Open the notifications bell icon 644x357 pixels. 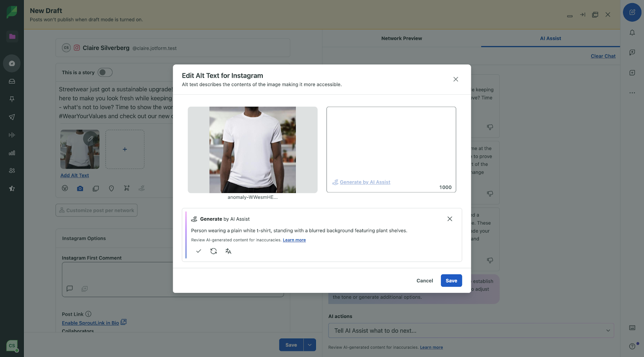point(632,33)
